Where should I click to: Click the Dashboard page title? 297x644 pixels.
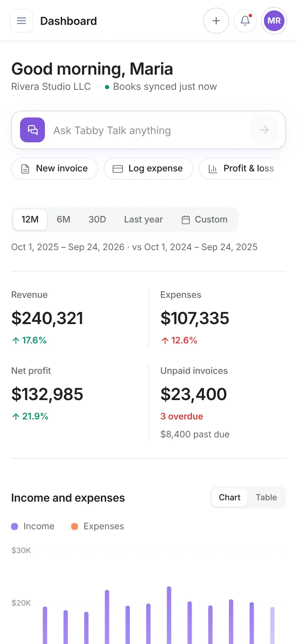tap(68, 21)
